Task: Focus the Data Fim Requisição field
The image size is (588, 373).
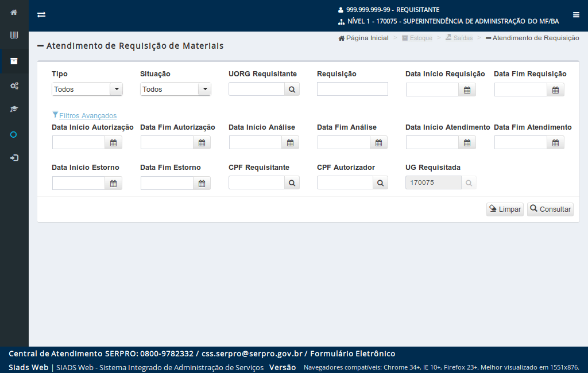Action: coord(521,90)
